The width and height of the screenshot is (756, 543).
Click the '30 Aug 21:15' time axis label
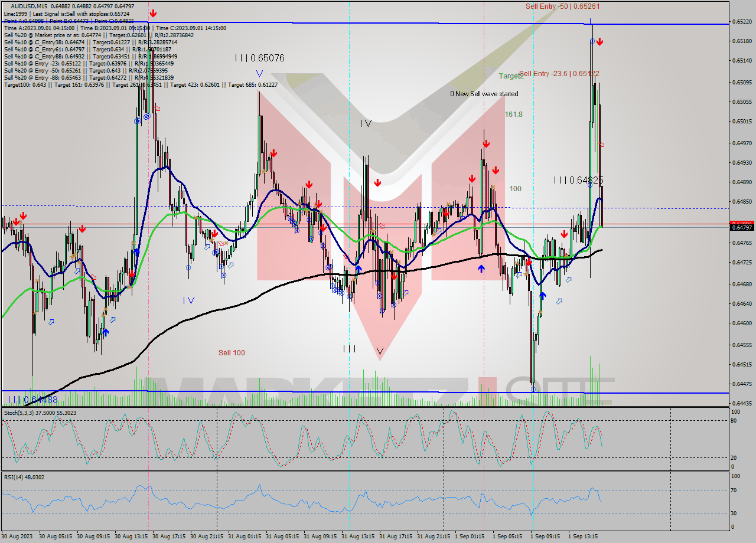click(x=207, y=537)
